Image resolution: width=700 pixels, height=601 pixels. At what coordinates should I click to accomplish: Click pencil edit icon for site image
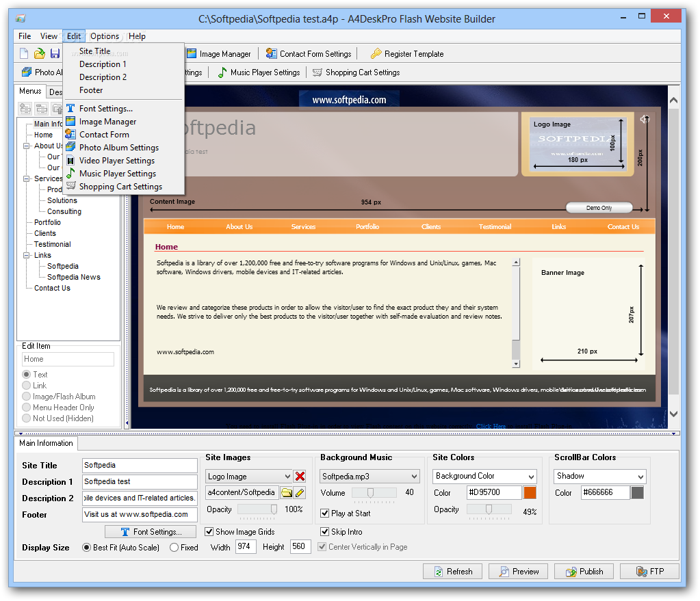[x=300, y=492]
